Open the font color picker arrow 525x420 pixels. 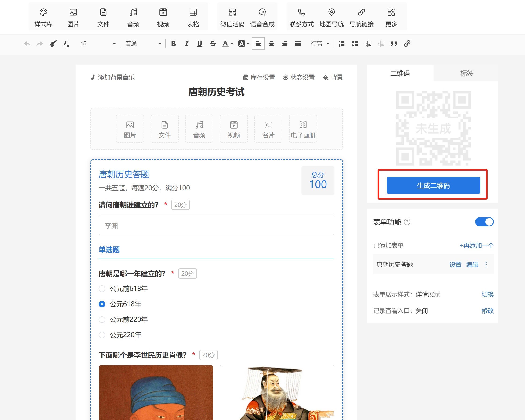pos(232,44)
